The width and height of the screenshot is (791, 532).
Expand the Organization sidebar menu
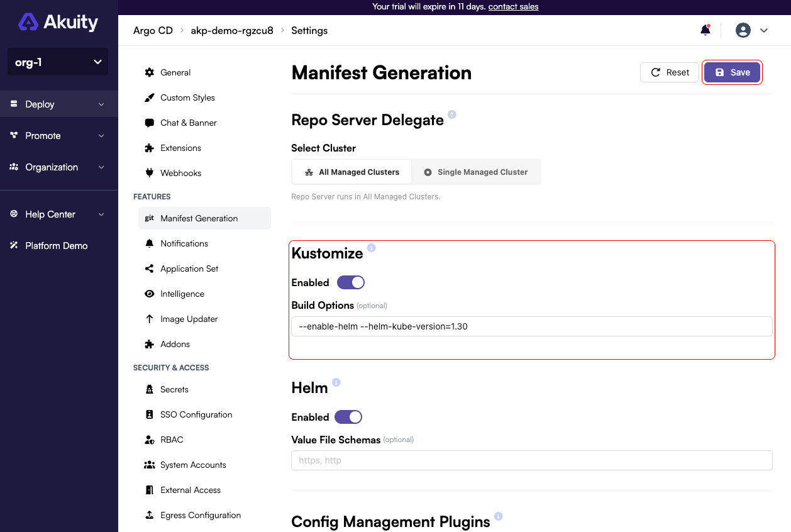click(x=59, y=167)
